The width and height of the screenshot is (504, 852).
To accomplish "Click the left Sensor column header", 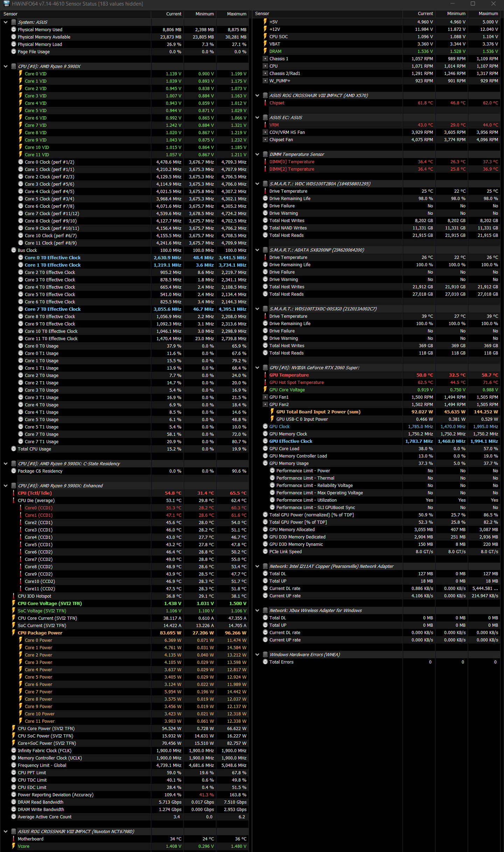I will (76, 14).
